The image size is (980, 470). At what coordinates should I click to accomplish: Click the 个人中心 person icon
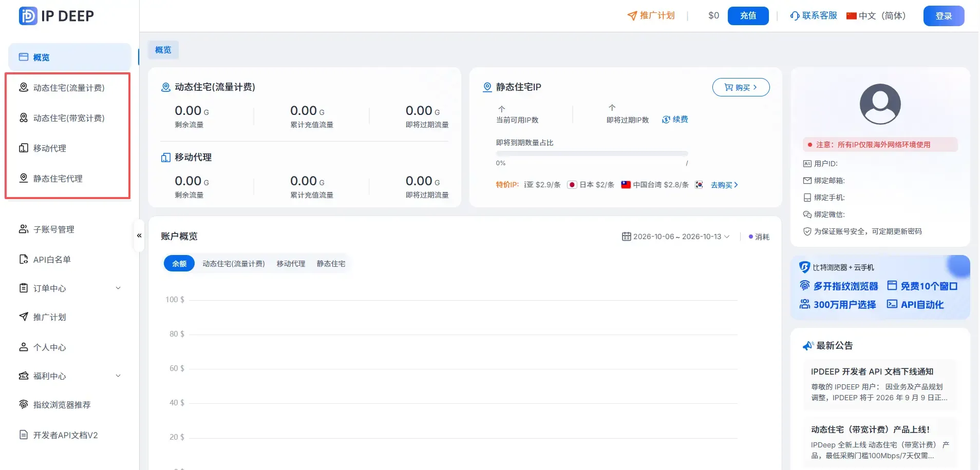tap(24, 347)
